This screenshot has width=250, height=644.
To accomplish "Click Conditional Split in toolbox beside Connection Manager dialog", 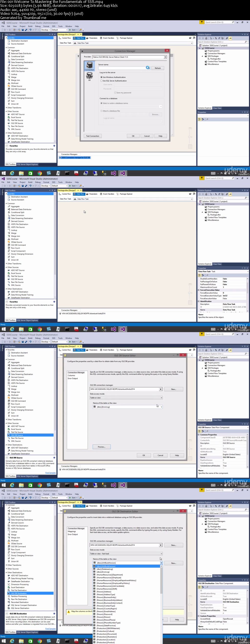I will (x=18, y=56).
